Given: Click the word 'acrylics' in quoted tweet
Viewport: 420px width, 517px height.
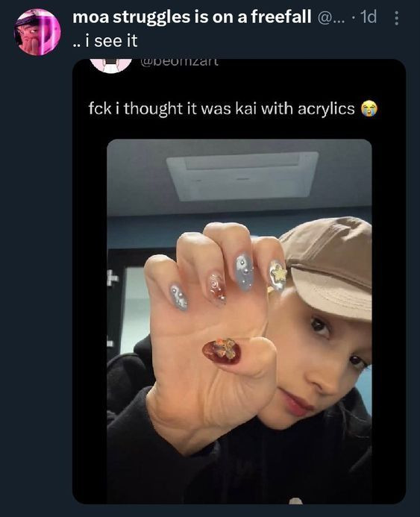Looking at the screenshot, I should (326, 109).
